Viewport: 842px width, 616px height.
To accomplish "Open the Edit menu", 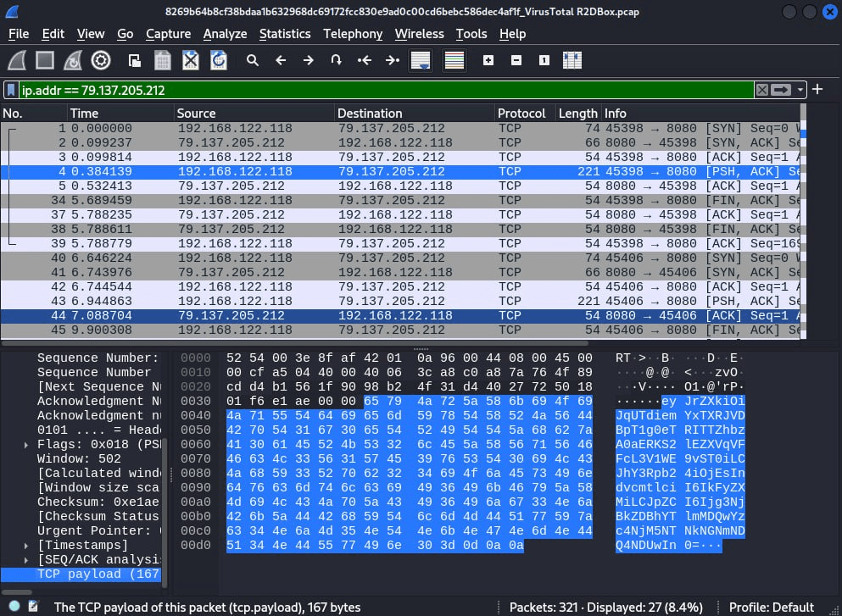I will point(53,34).
